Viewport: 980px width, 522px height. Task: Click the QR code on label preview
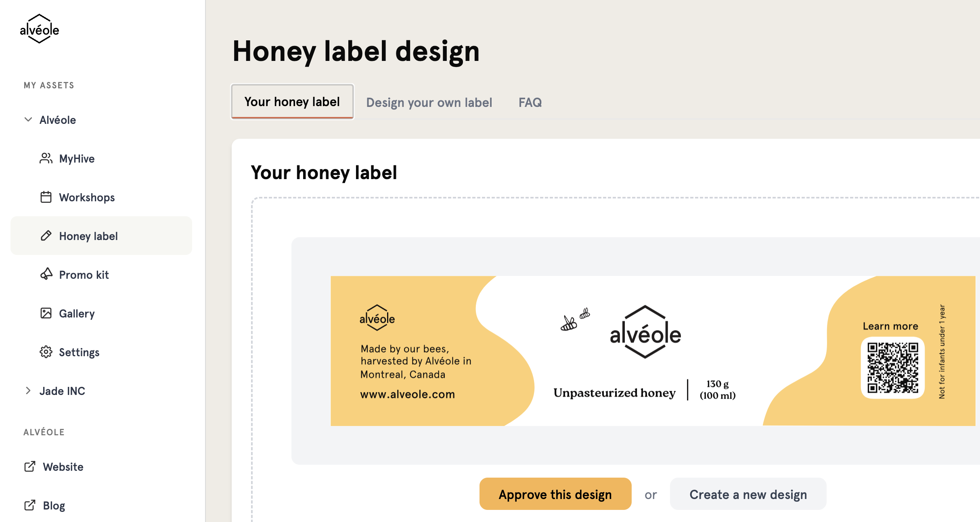pyautogui.click(x=893, y=367)
